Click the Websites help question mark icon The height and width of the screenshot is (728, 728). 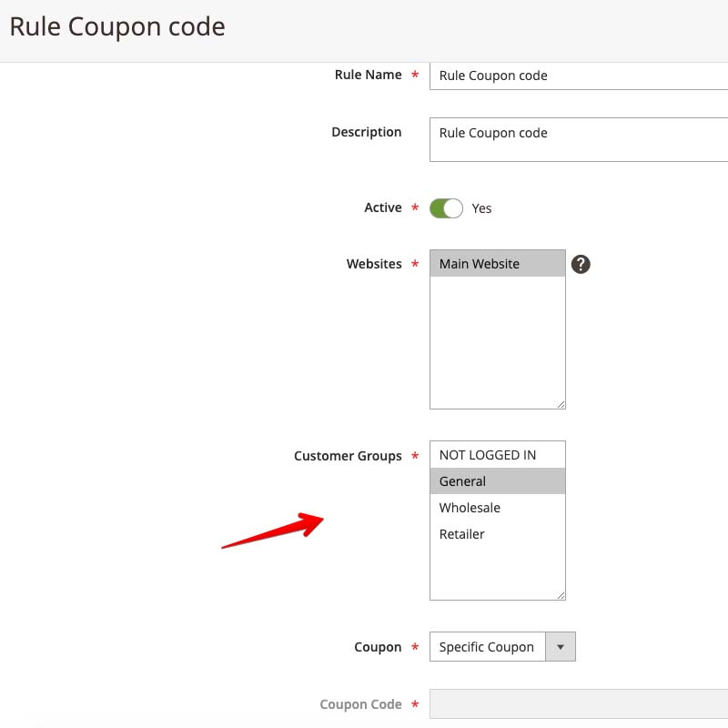(581, 264)
